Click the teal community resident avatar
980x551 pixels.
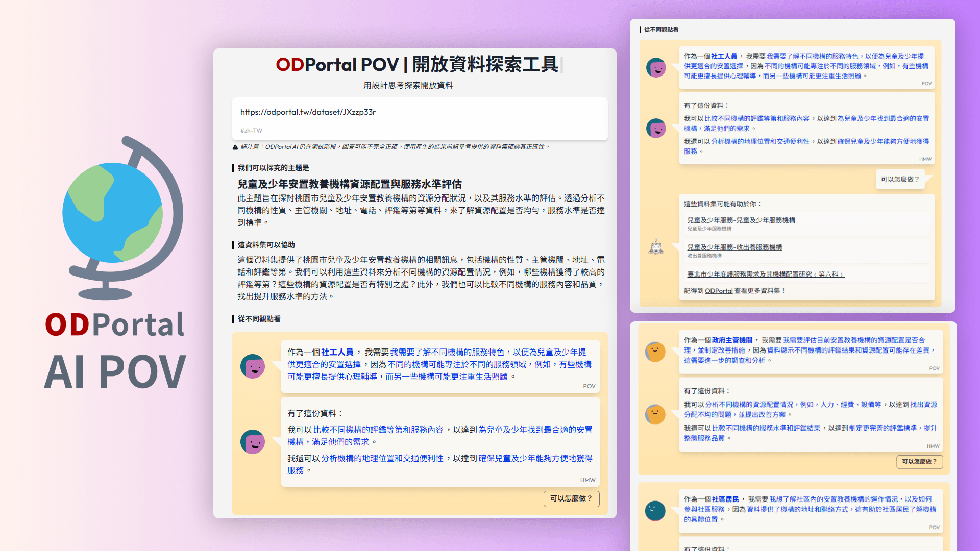655,511
